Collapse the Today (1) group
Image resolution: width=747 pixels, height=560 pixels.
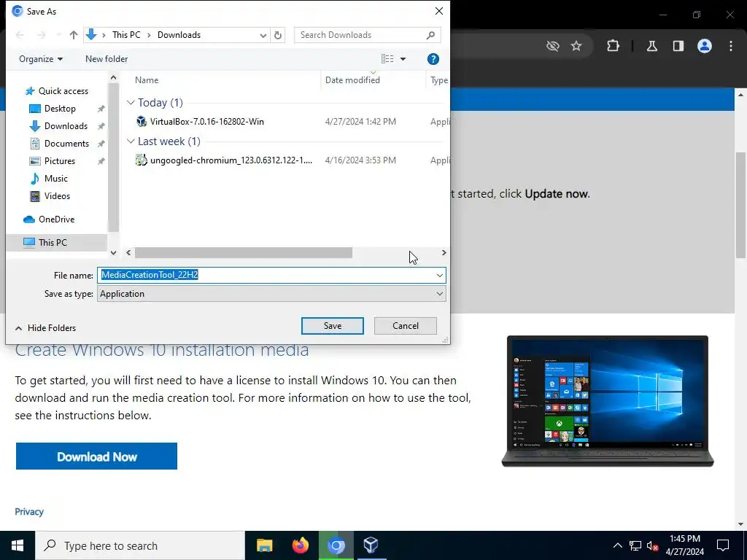point(131,103)
